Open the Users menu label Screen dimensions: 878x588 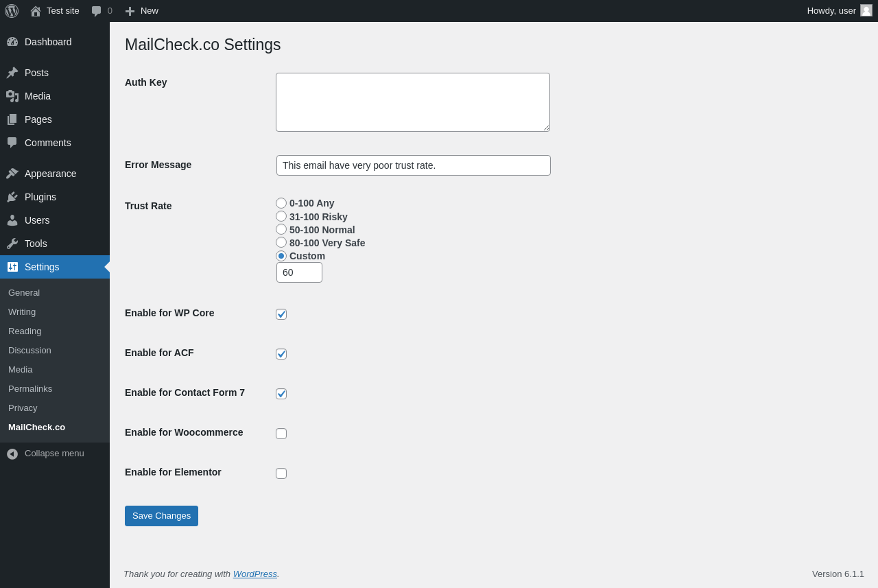(x=37, y=220)
